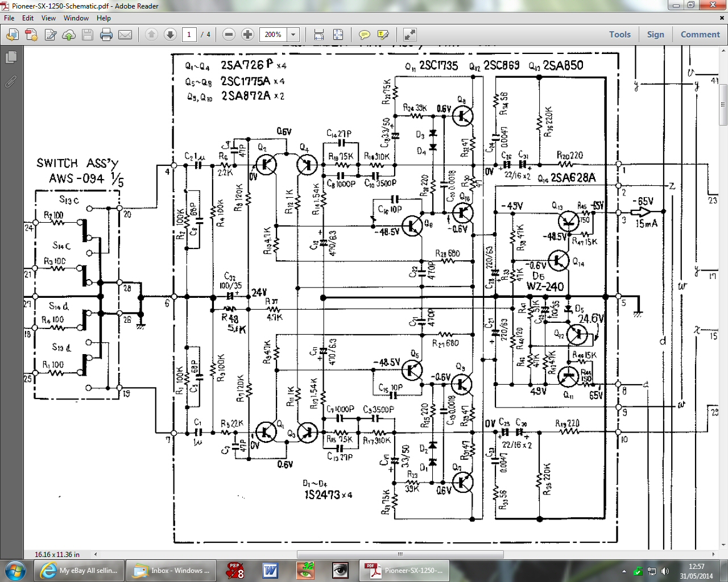Zoom in with the plus button

(247, 34)
